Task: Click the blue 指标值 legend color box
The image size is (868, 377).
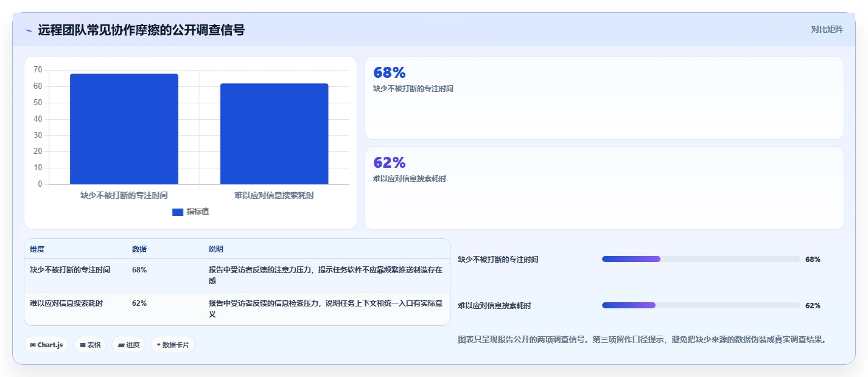Action: click(178, 212)
